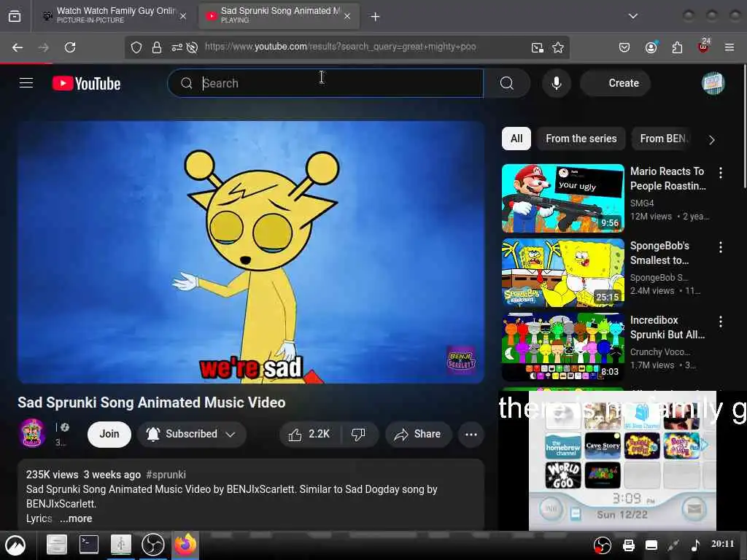Click the picture-in-picture Family Guy window
This screenshot has width=747, height=560.
tap(622, 460)
